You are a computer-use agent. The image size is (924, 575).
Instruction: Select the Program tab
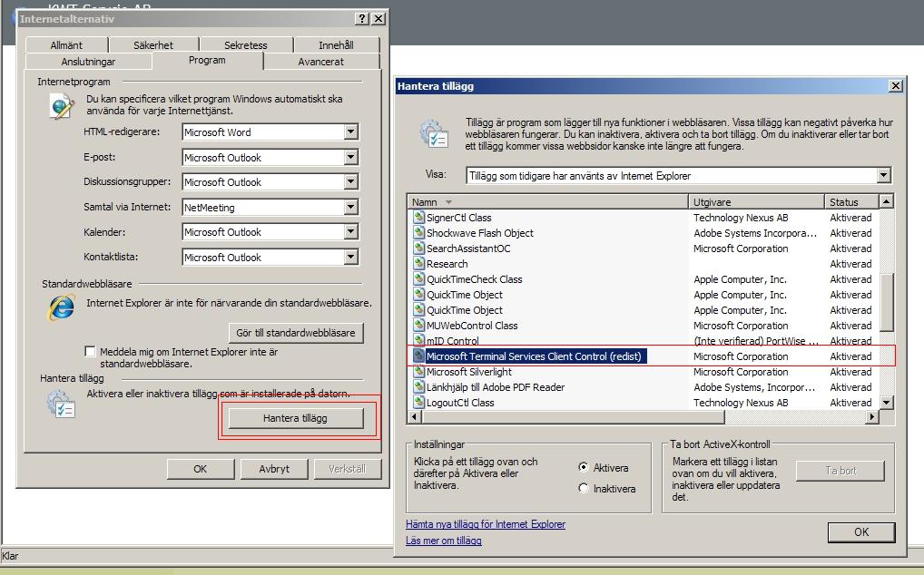click(x=208, y=60)
